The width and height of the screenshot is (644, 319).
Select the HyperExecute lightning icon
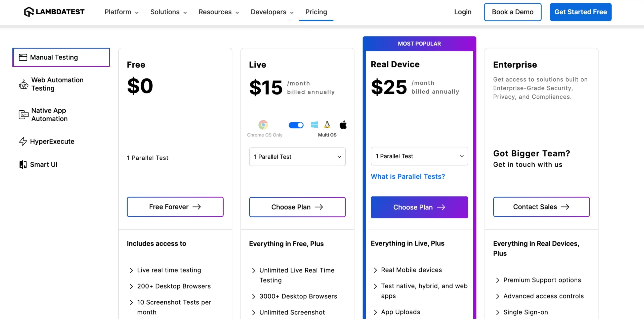click(x=23, y=141)
